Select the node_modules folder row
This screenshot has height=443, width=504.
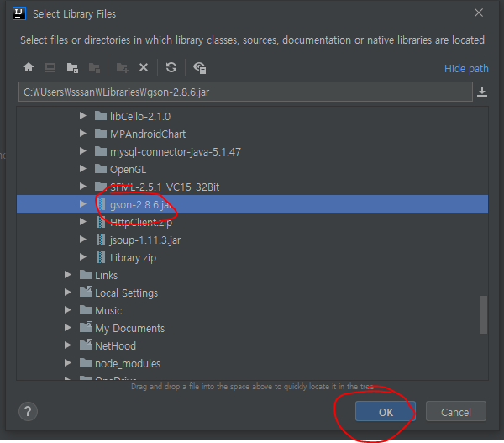252,363
